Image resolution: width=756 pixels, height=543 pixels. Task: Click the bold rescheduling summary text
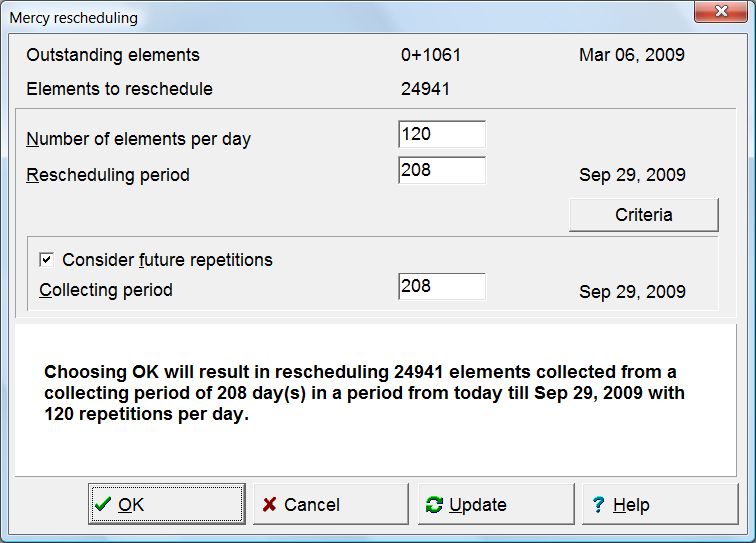(x=365, y=392)
